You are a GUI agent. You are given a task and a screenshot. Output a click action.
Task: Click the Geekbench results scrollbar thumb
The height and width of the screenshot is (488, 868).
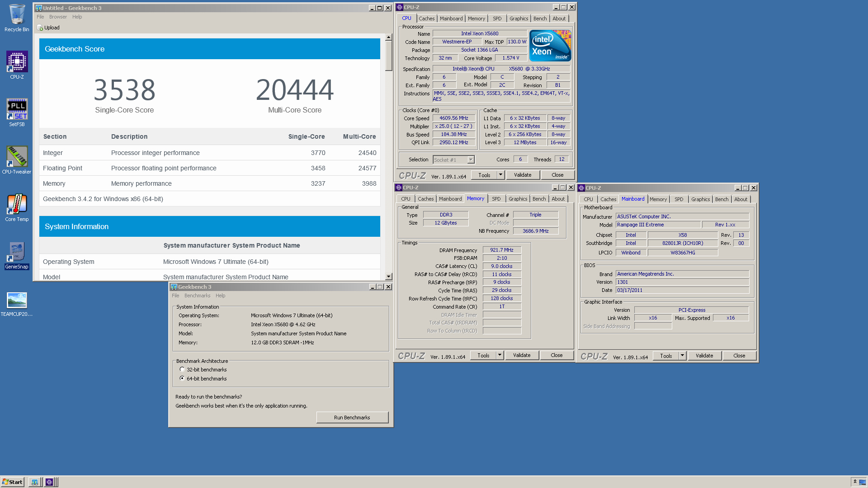(x=388, y=56)
